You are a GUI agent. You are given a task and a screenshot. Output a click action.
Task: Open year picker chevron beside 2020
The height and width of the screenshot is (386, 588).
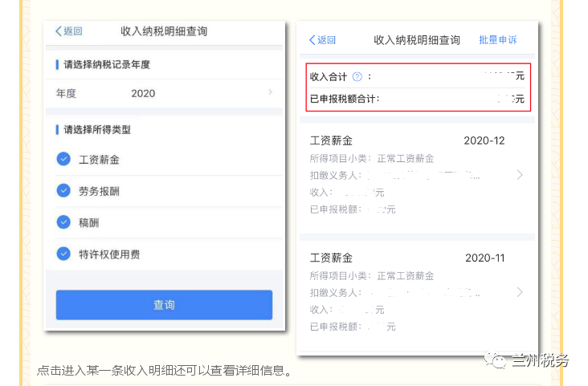(x=271, y=92)
